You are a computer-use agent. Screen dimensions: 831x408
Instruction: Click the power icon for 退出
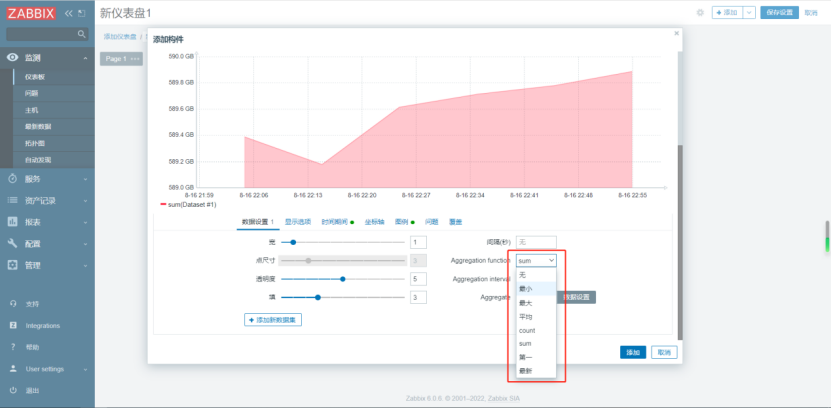(x=13, y=391)
